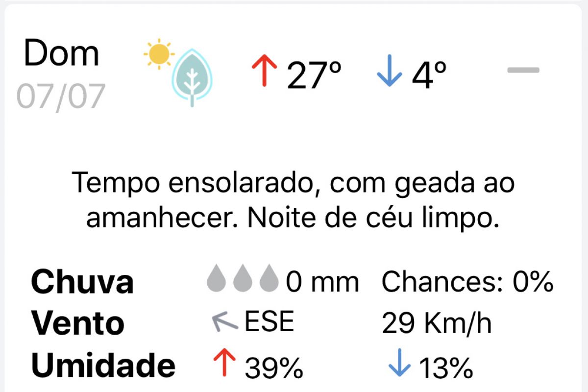
Task: Tap the ESE wind direction arrow
Action: (x=224, y=322)
